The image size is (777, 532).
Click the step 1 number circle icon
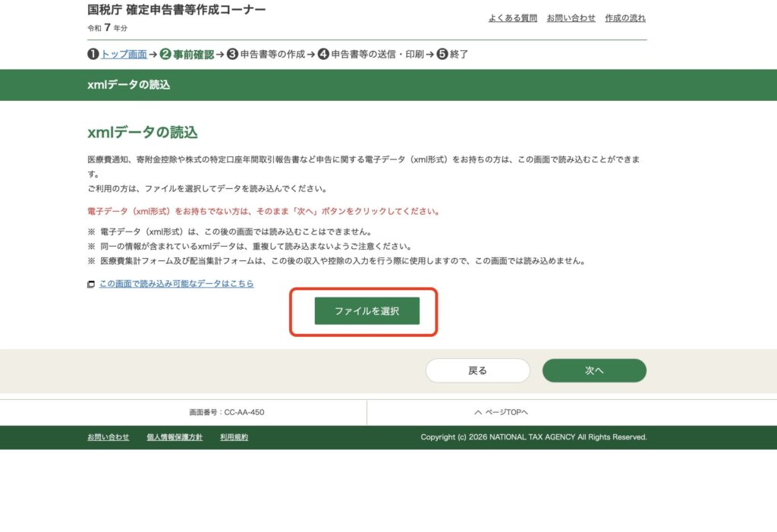[x=93, y=55]
